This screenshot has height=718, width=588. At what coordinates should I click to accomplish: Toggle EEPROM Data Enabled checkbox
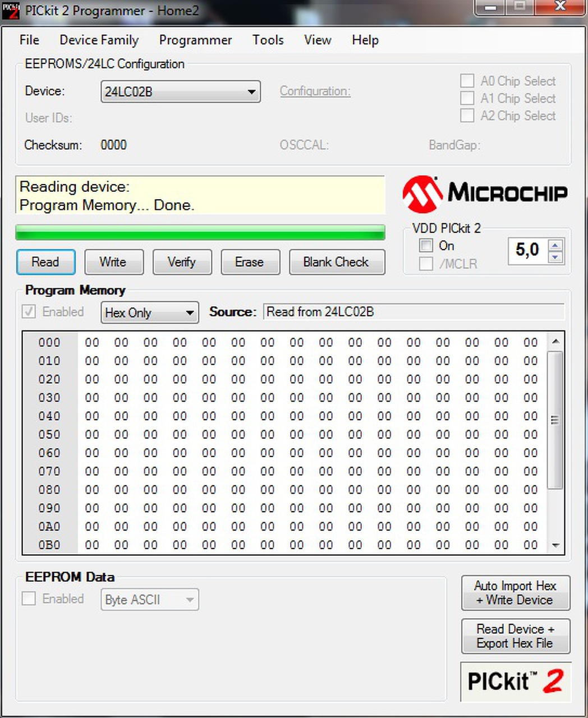(29, 599)
